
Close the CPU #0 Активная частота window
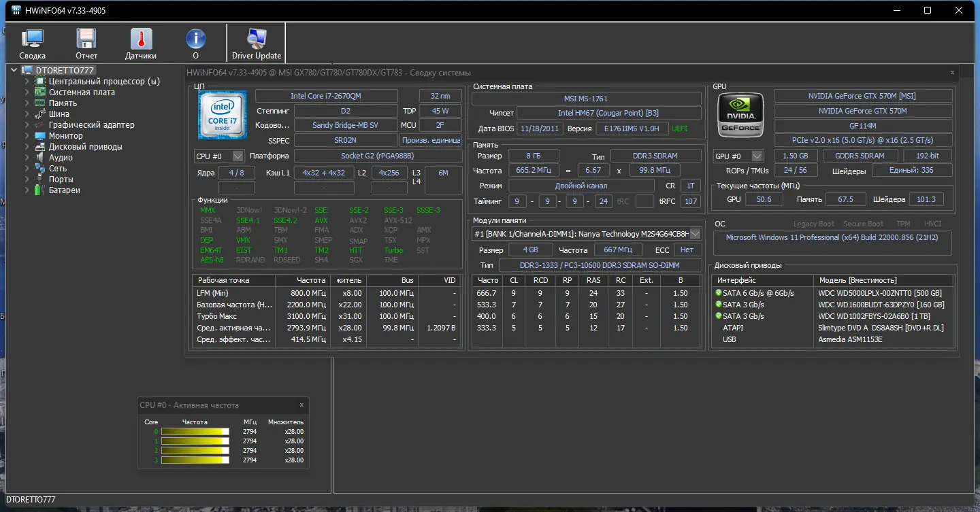301,405
